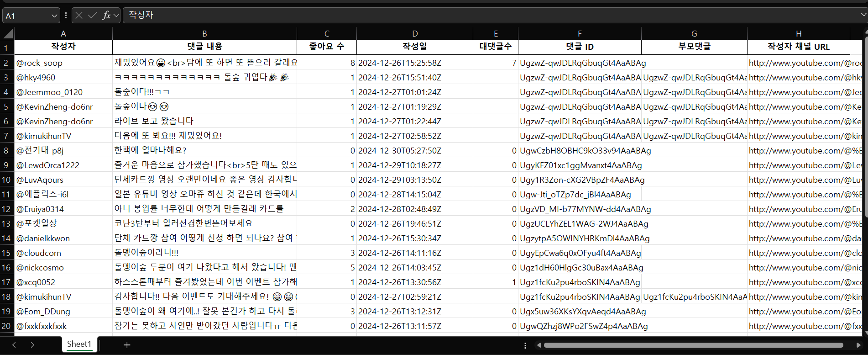Open the Name Box dropdown arrow

[x=54, y=16]
